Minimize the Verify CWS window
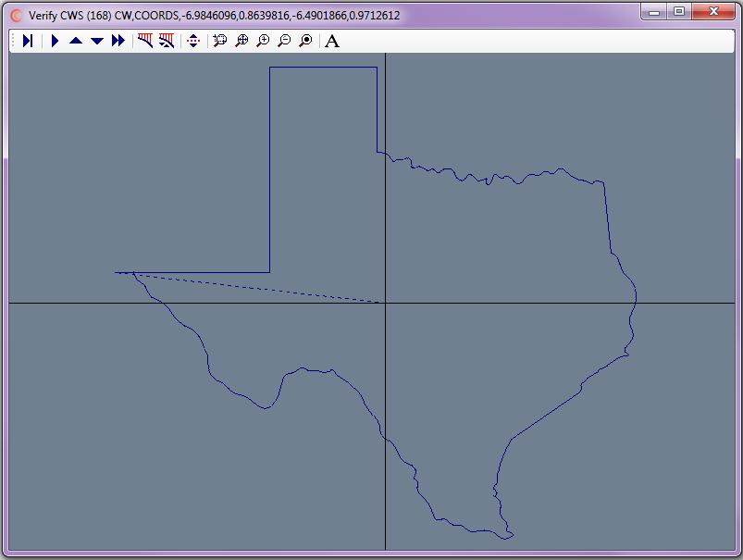Screen dimensions: 743x560 coord(654,12)
